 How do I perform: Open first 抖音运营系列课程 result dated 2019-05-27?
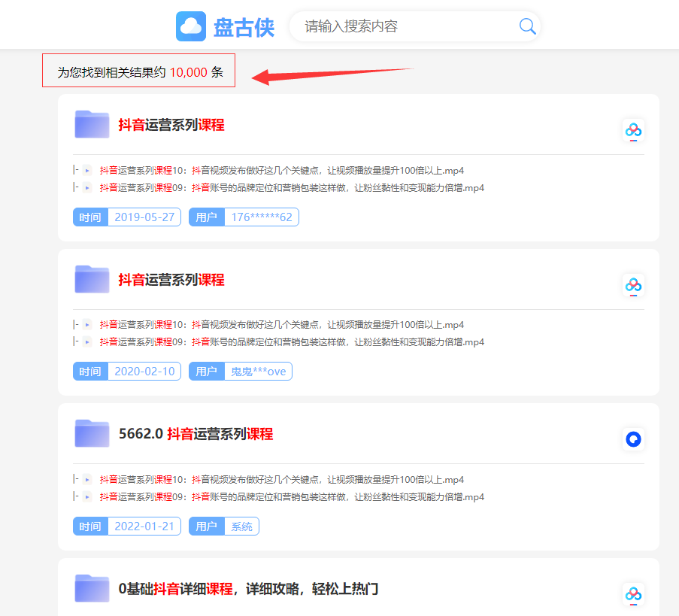pyautogui.click(x=171, y=125)
